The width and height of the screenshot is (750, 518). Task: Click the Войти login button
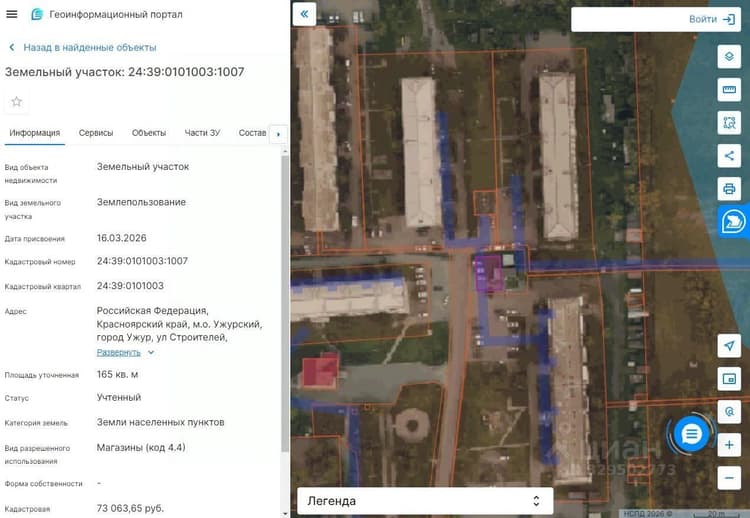[712, 19]
